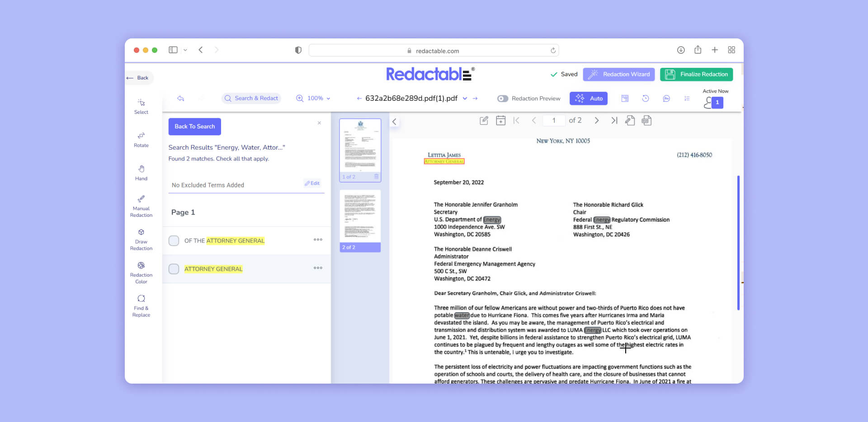
Task: Click the redactable.com address bar
Action: pyautogui.click(x=434, y=51)
